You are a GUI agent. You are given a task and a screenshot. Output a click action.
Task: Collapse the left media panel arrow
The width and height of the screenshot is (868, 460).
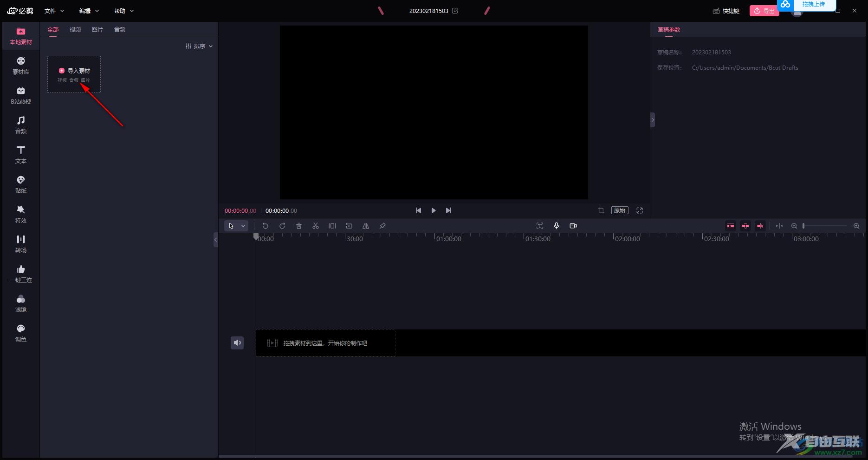tap(215, 240)
